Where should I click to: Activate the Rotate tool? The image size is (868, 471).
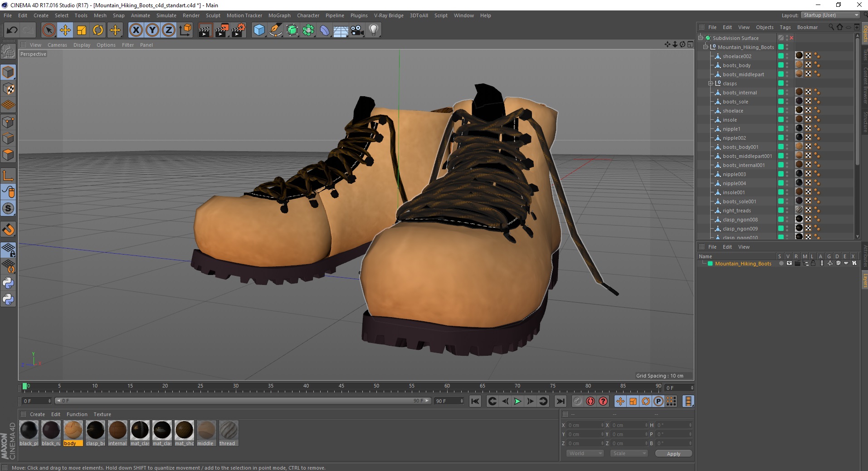coord(98,30)
